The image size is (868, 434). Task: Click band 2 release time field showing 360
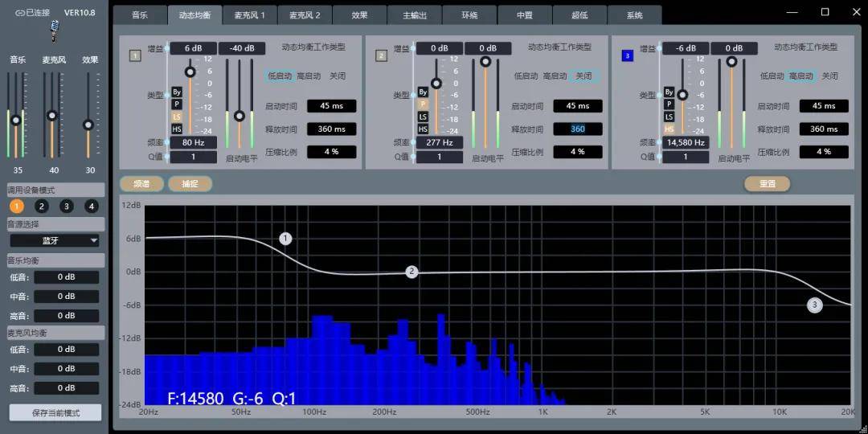pyautogui.click(x=578, y=129)
